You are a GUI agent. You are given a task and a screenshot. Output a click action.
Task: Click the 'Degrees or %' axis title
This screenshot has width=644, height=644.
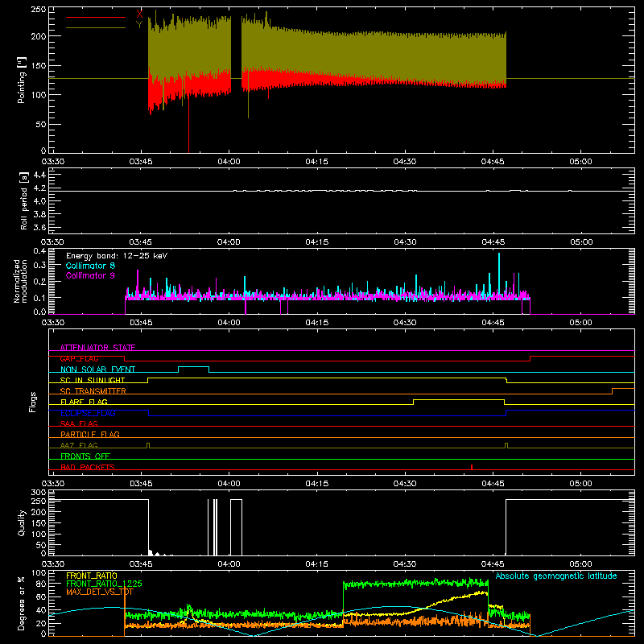tap(22, 603)
